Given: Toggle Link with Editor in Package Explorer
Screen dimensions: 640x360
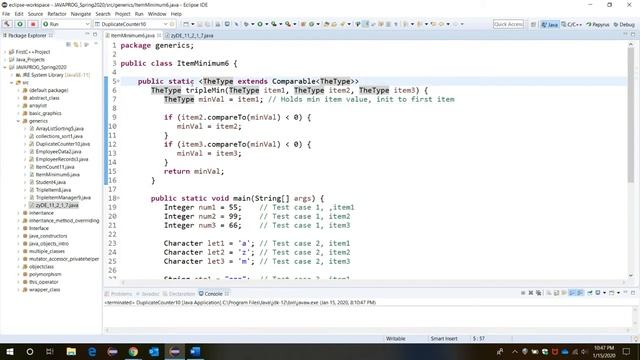Looking at the screenshot, I should (x=76, y=44).
